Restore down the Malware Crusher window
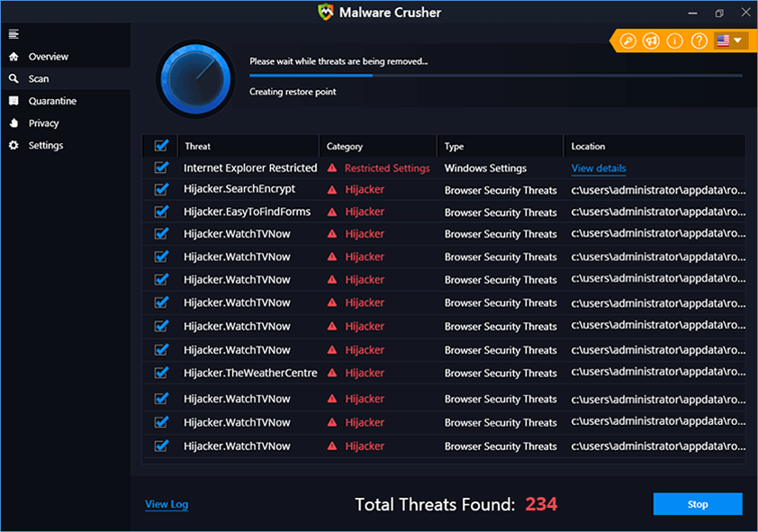This screenshot has width=758, height=532. pos(719,13)
